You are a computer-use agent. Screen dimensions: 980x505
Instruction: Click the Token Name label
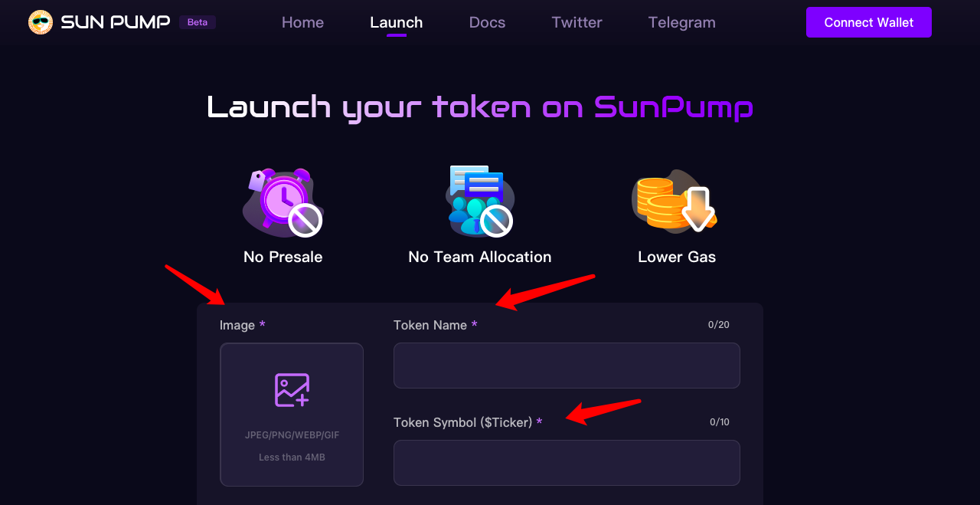430,326
